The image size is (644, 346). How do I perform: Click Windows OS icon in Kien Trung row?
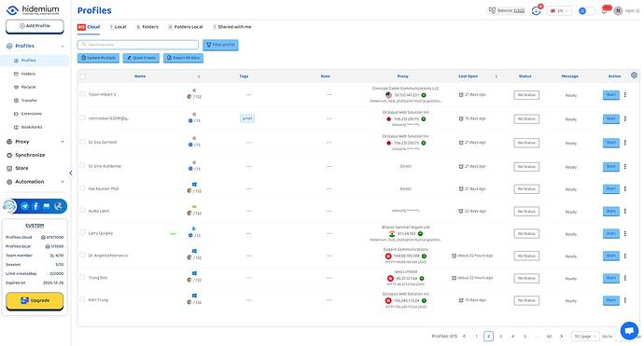(x=194, y=296)
